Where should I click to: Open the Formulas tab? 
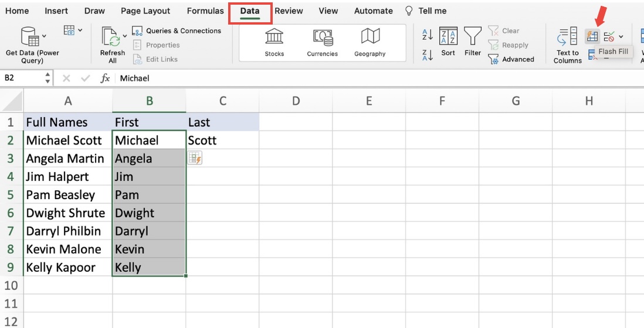pyautogui.click(x=205, y=11)
